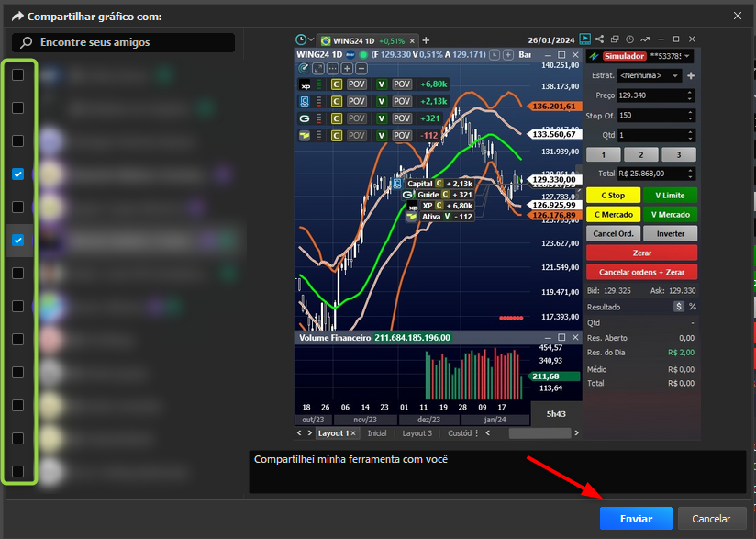Click the magnifier icon in friends search box
Viewport: 756px width, 539px height.
click(x=26, y=42)
